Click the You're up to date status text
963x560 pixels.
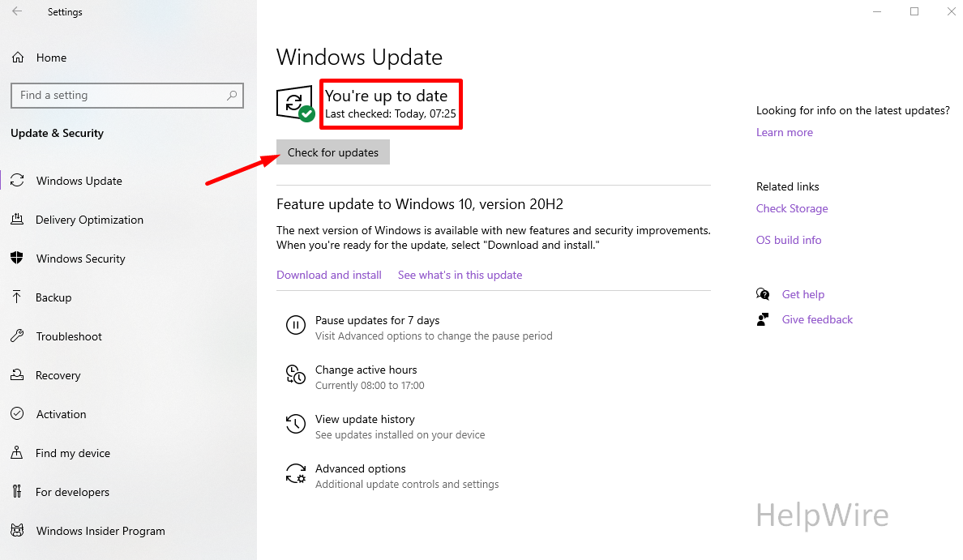[x=387, y=96]
